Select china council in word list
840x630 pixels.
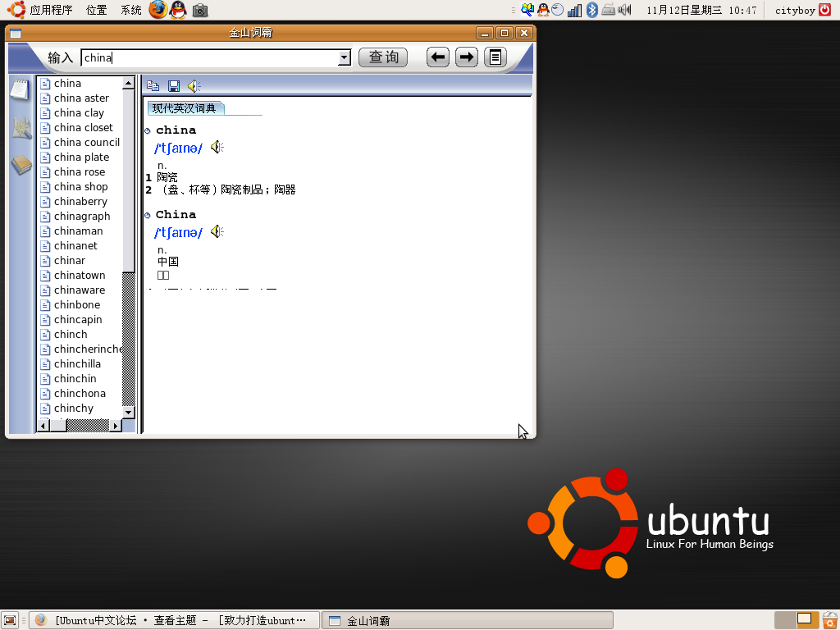tap(87, 143)
